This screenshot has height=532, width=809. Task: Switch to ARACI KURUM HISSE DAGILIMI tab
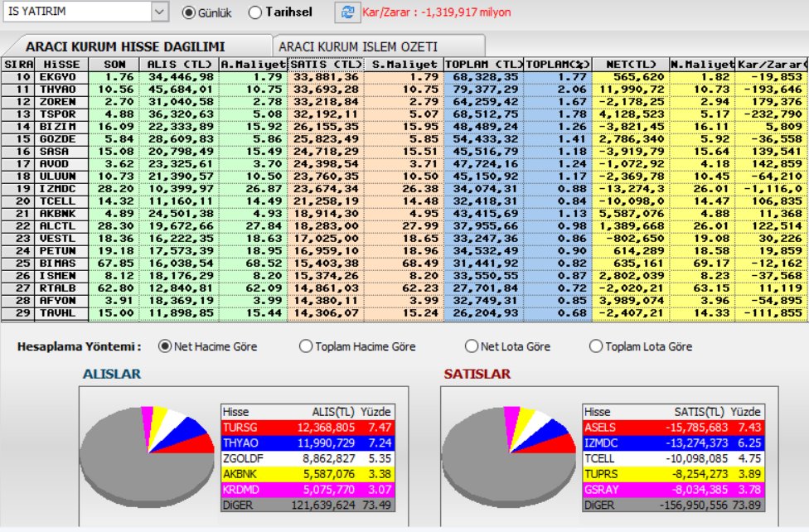point(125,46)
